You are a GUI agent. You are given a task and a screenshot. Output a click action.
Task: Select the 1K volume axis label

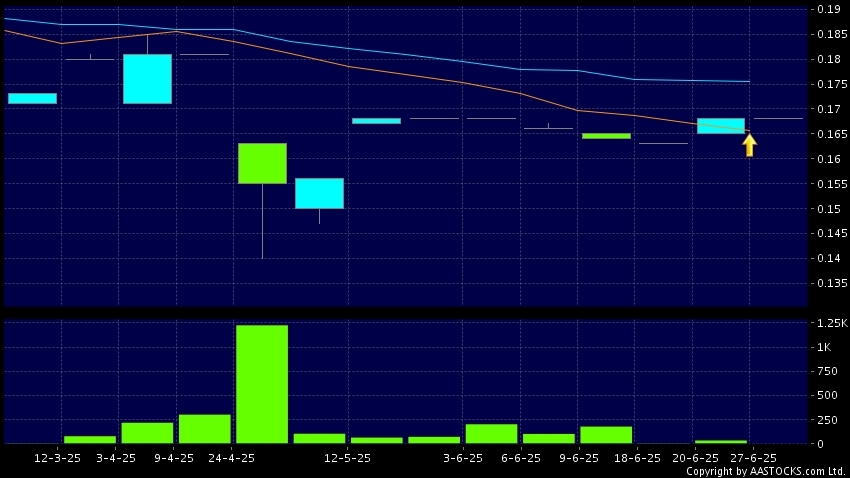(824, 347)
